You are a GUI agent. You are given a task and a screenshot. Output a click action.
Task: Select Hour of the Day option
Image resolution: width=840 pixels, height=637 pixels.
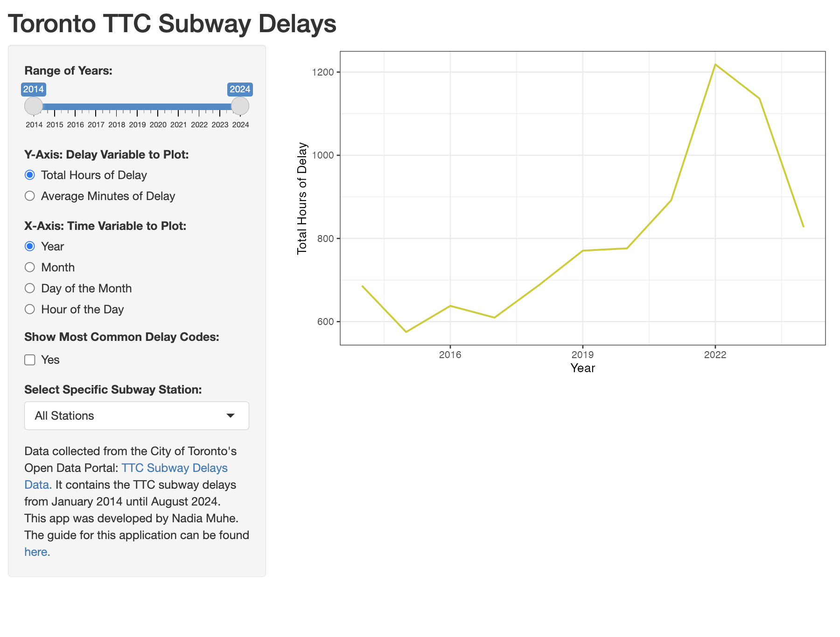click(30, 309)
